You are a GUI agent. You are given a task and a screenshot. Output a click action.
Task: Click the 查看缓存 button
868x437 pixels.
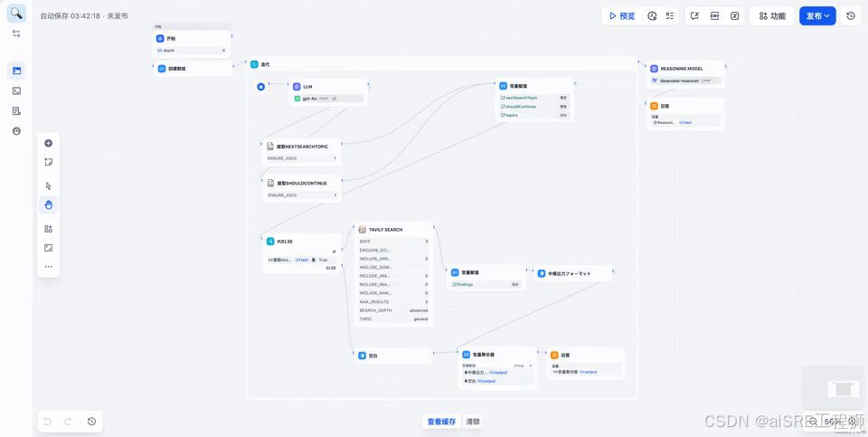(x=441, y=422)
